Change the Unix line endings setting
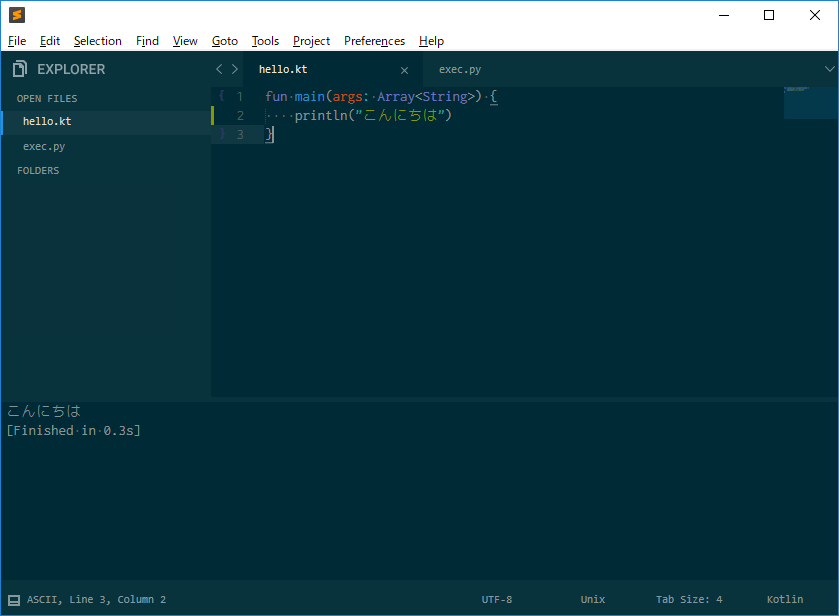The width and height of the screenshot is (839, 616). click(x=593, y=600)
